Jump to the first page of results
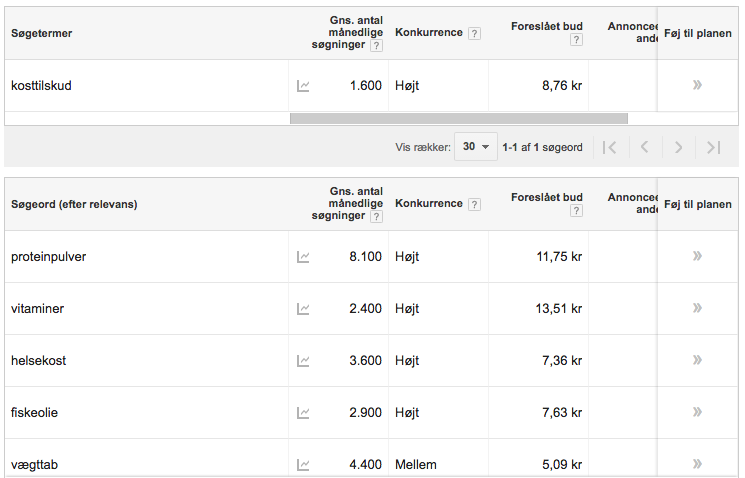The image size is (745, 478). (609, 147)
